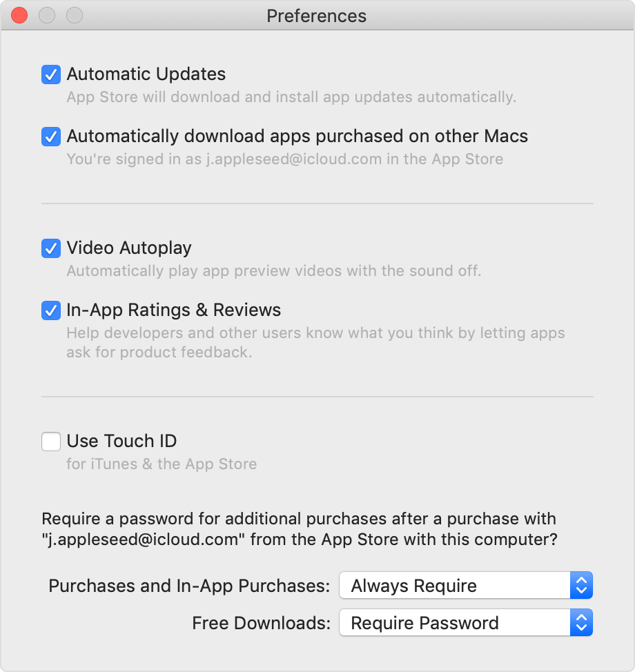Uncheck the Automatic Updates checkbox

50,75
